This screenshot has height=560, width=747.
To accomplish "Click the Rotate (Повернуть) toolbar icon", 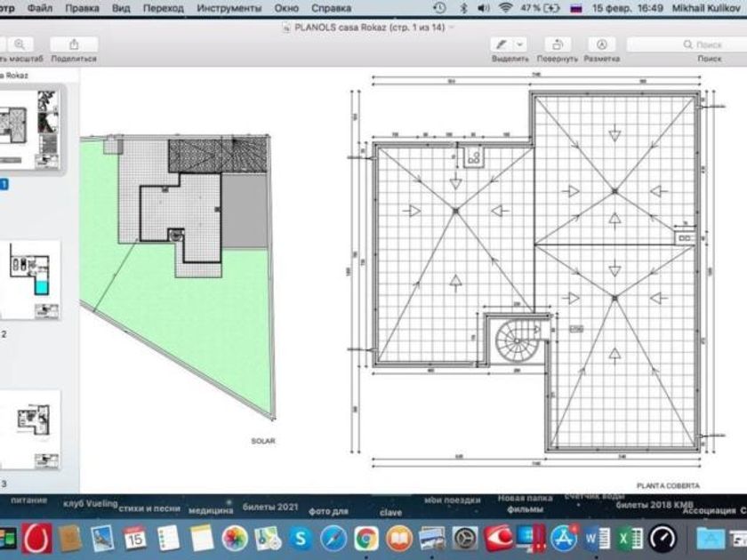I will coord(558,44).
